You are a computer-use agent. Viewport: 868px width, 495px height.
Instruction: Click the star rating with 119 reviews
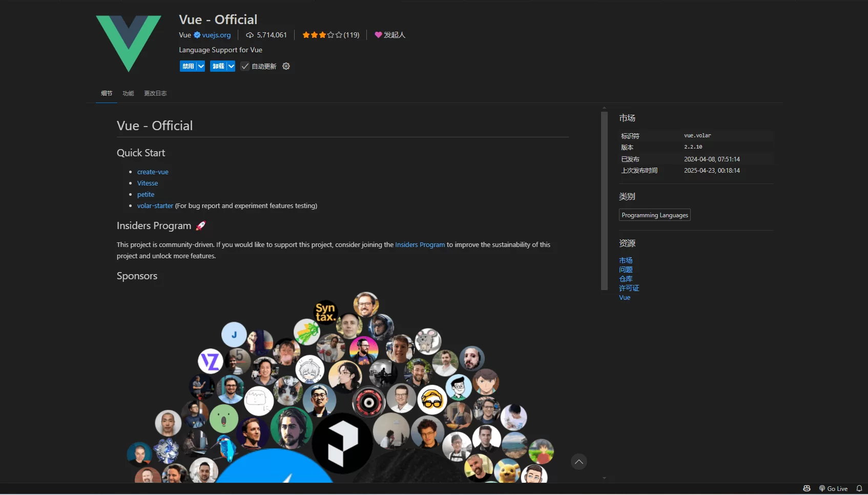(x=330, y=35)
